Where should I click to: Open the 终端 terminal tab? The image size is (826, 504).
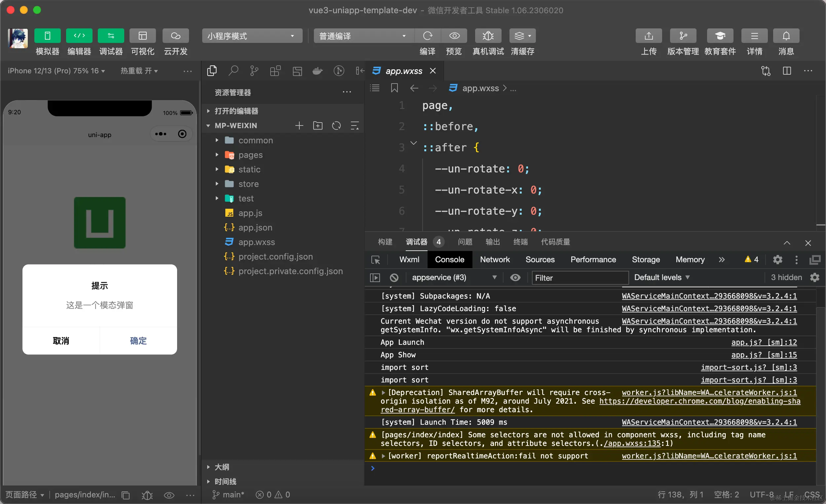(520, 242)
